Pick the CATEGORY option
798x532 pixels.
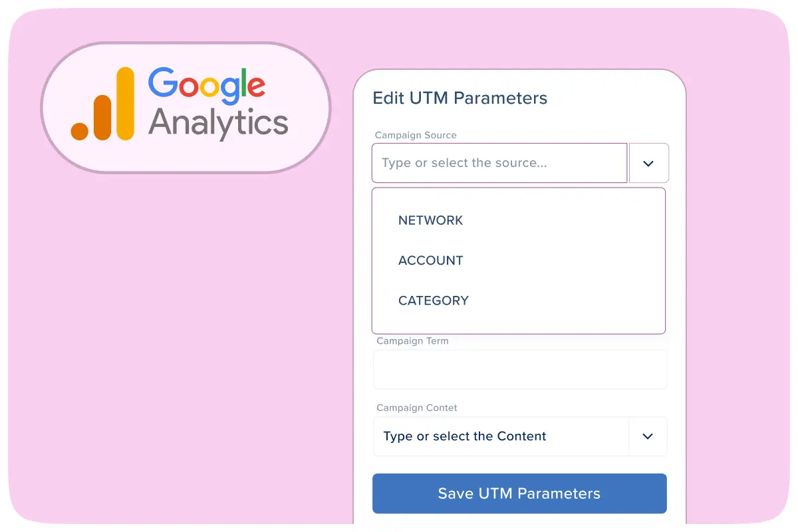(x=433, y=301)
